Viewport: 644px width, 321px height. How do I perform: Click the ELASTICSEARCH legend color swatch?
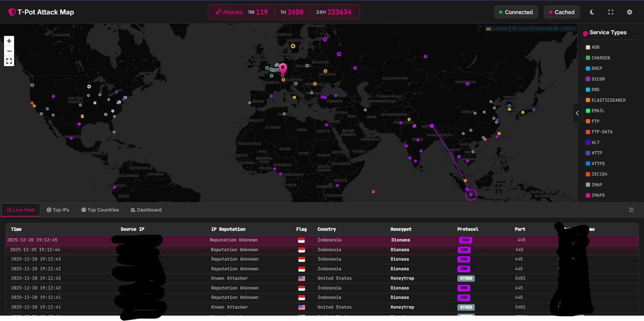(588, 100)
